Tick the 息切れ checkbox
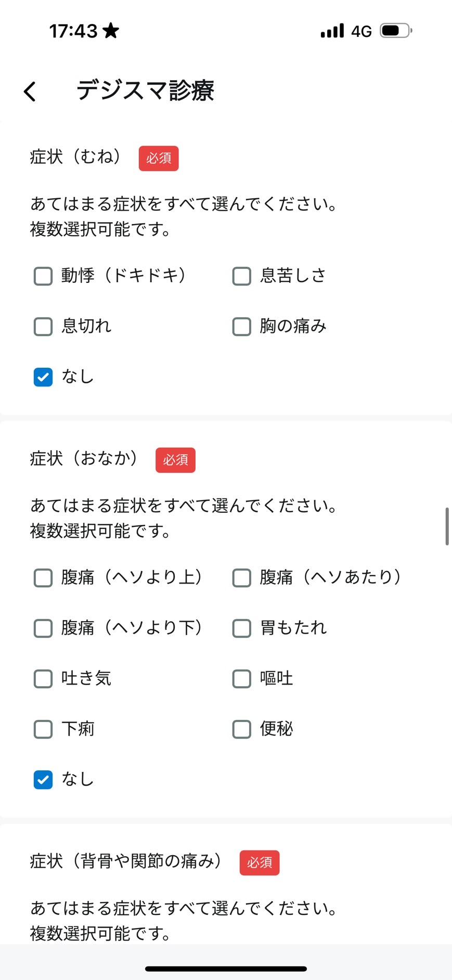452x980 pixels. pos(43,327)
